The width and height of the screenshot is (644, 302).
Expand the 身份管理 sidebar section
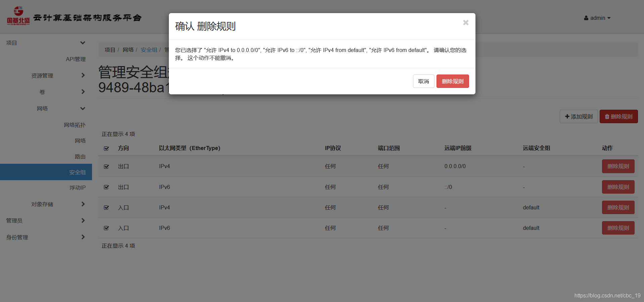click(46, 237)
